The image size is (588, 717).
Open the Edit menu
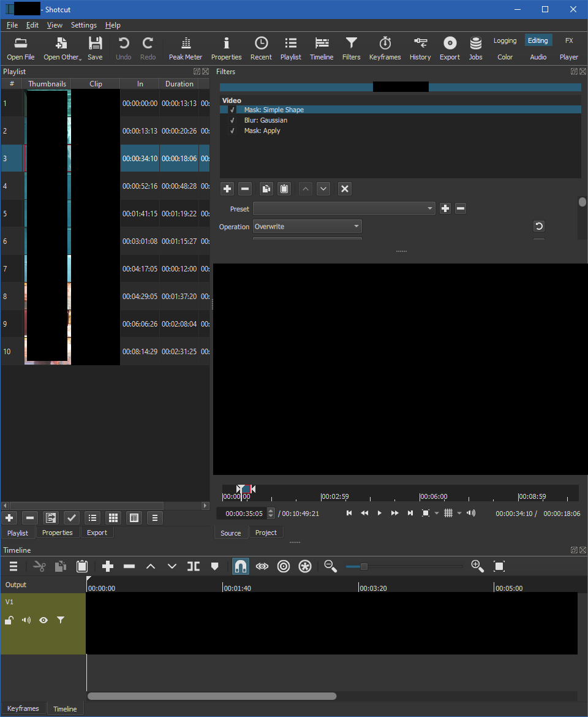tap(32, 25)
